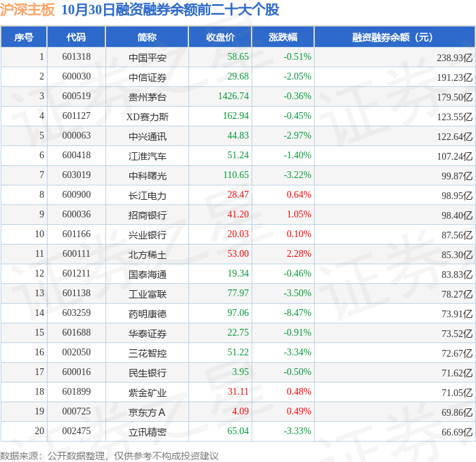Click stock name XD赛力斯
Screen dimensions: 476x462
pyautogui.click(x=148, y=117)
